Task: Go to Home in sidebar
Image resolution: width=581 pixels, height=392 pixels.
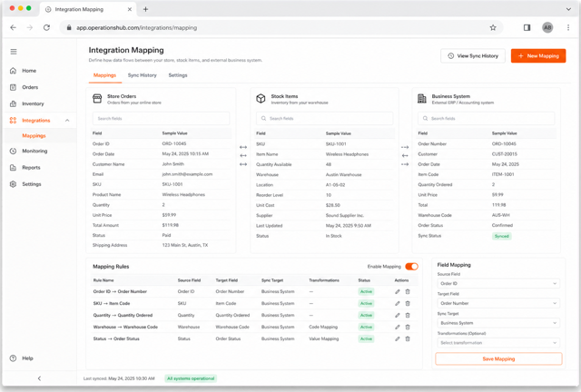Action: click(x=29, y=71)
